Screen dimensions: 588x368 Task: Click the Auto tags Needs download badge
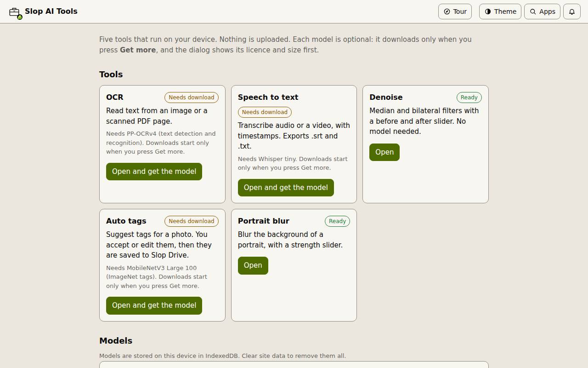(x=192, y=221)
